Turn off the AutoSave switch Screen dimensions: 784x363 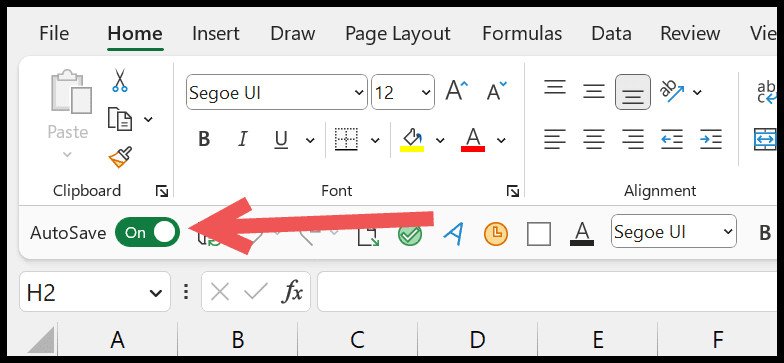point(147,232)
